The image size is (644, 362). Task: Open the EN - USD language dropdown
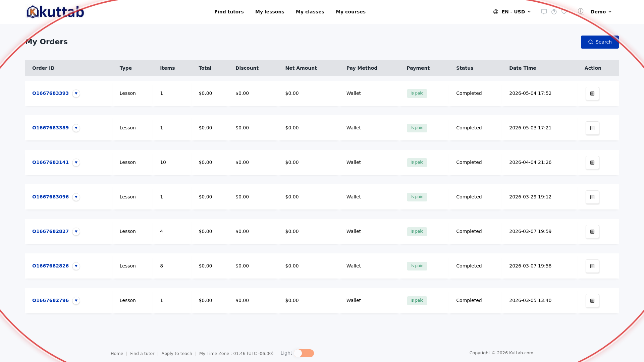[512, 12]
